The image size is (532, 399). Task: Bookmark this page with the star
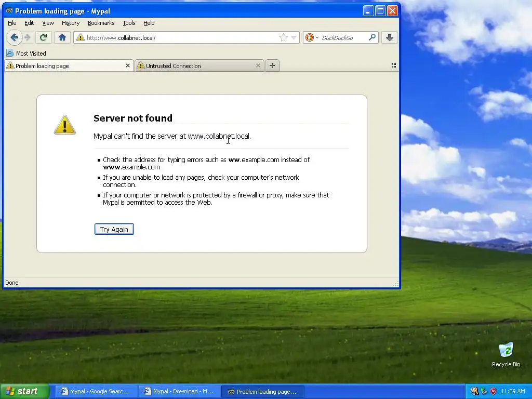click(x=283, y=37)
